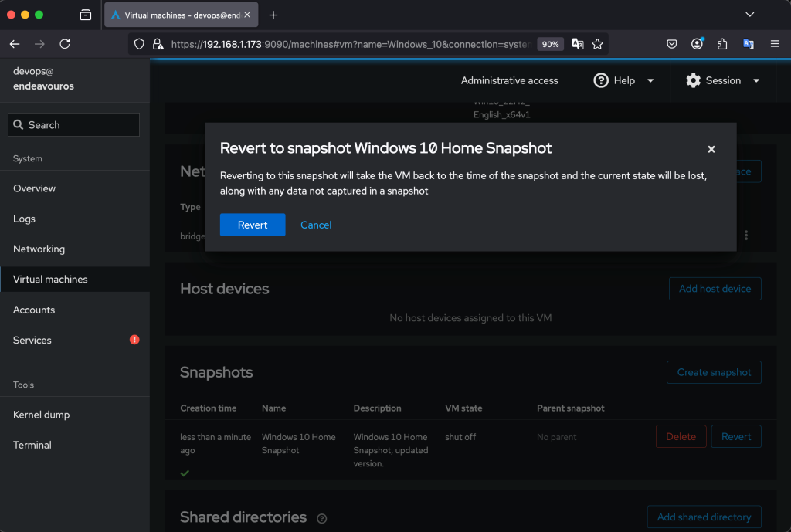Screen dimensions: 791x532
Task: Click Add host device button
Action: tap(715, 289)
